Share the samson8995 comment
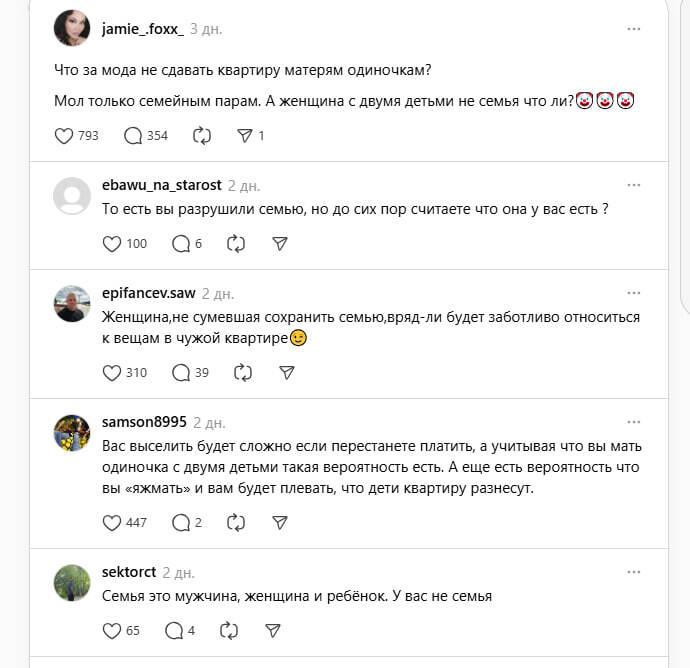 pyautogui.click(x=280, y=522)
